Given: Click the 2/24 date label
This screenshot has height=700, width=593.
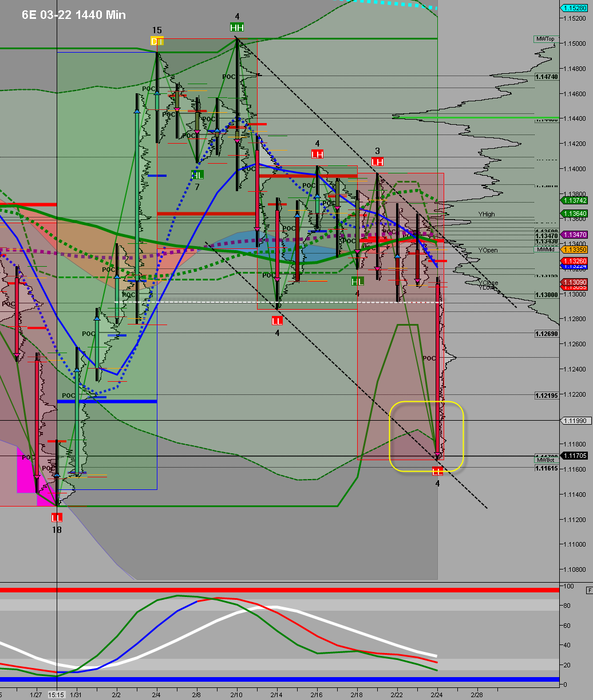Looking at the screenshot, I should coord(437,695).
